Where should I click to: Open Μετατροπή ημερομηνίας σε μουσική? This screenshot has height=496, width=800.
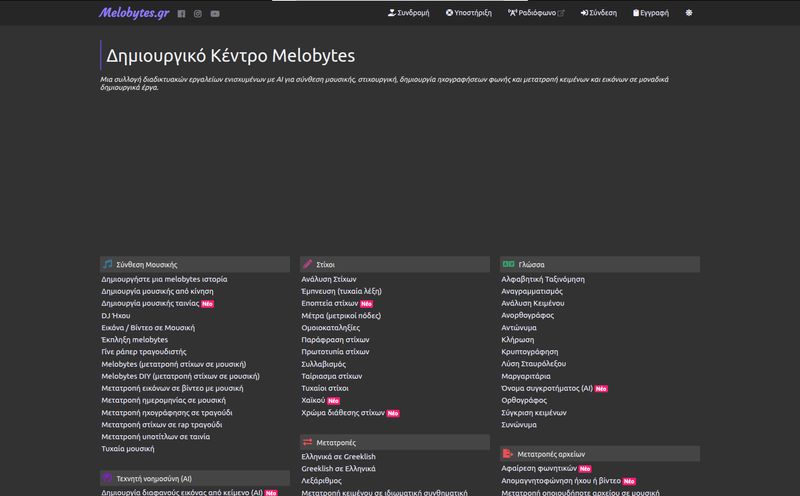tap(163, 400)
